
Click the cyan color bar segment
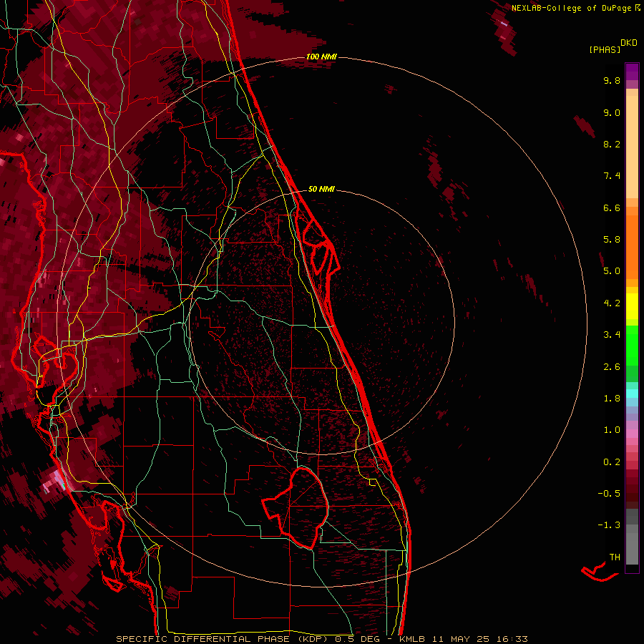pos(632,393)
